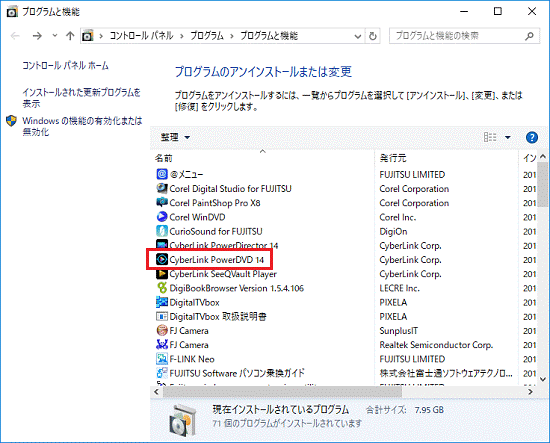Click publisher Corel Inc. cell

click(398, 217)
